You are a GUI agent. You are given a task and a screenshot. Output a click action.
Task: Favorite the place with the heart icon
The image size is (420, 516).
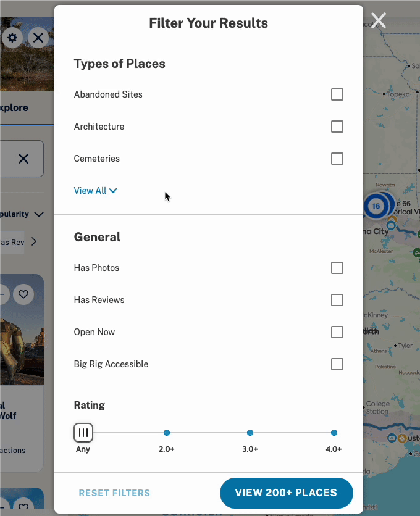[x=23, y=294]
